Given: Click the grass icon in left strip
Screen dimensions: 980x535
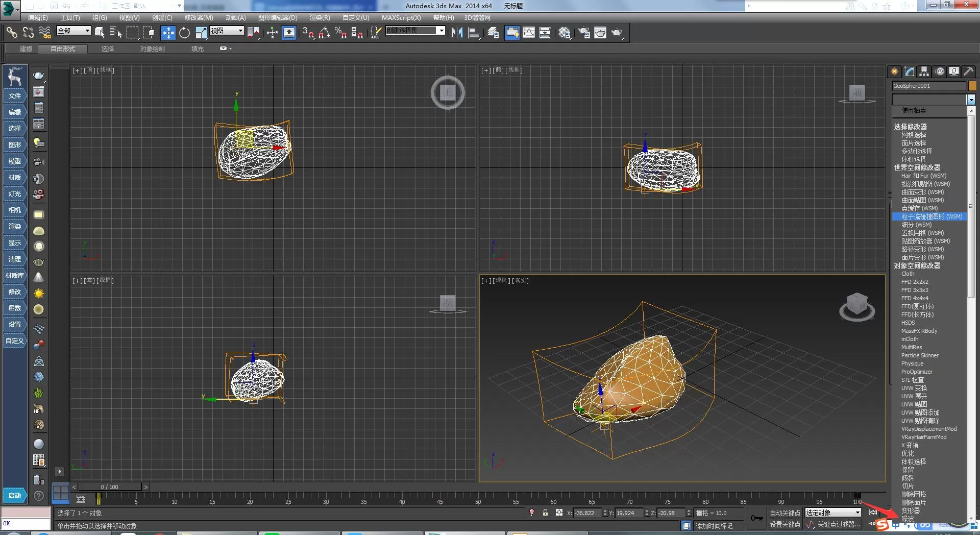Looking at the screenshot, I should point(39,393).
